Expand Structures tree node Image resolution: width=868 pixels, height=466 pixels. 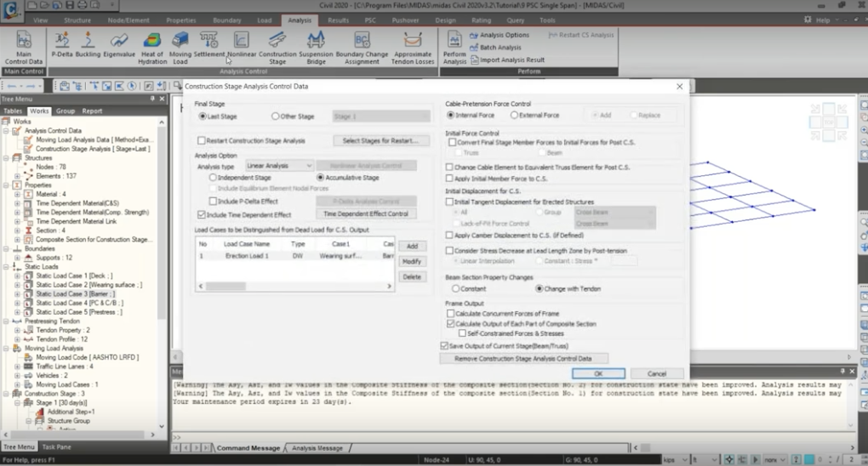pos(7,158)
